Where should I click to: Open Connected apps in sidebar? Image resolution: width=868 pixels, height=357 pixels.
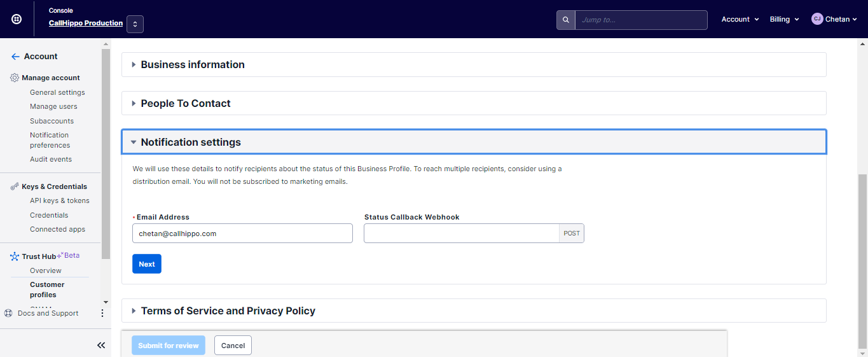[x=57, y=229]
